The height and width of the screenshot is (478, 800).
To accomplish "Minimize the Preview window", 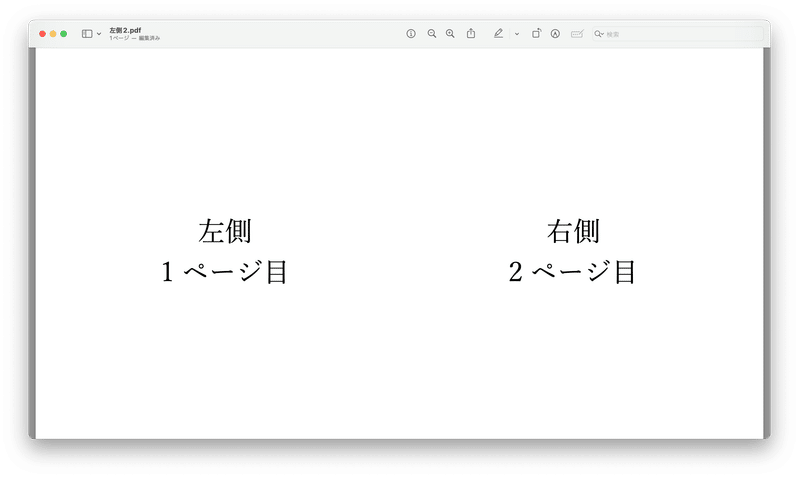I will [53, 34].
